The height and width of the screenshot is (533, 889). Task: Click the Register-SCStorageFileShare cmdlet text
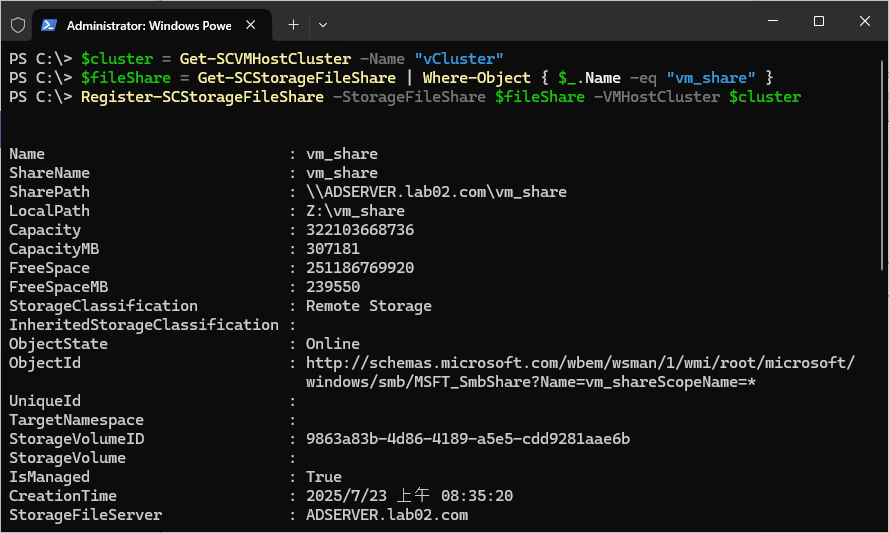[202, 97]
